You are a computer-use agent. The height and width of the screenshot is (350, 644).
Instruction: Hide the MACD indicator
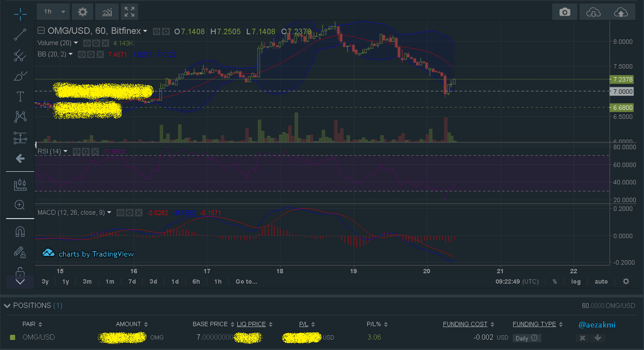tap(120, 213)
